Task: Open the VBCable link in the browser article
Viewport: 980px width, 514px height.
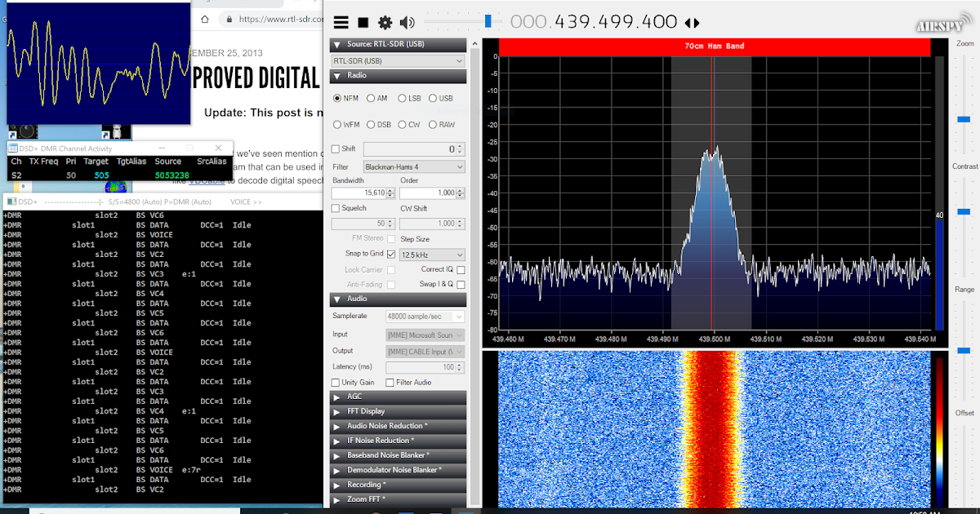Action: point(205,181)
